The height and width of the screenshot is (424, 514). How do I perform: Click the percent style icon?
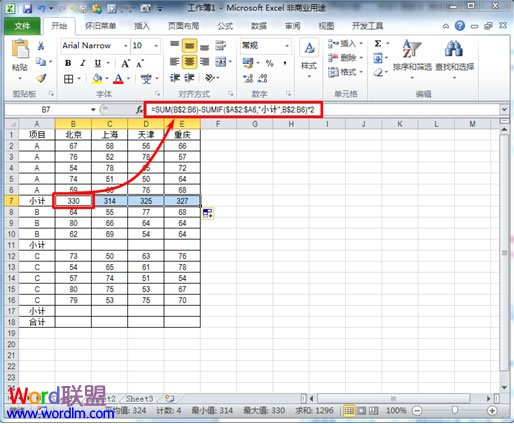coord(269,63)
